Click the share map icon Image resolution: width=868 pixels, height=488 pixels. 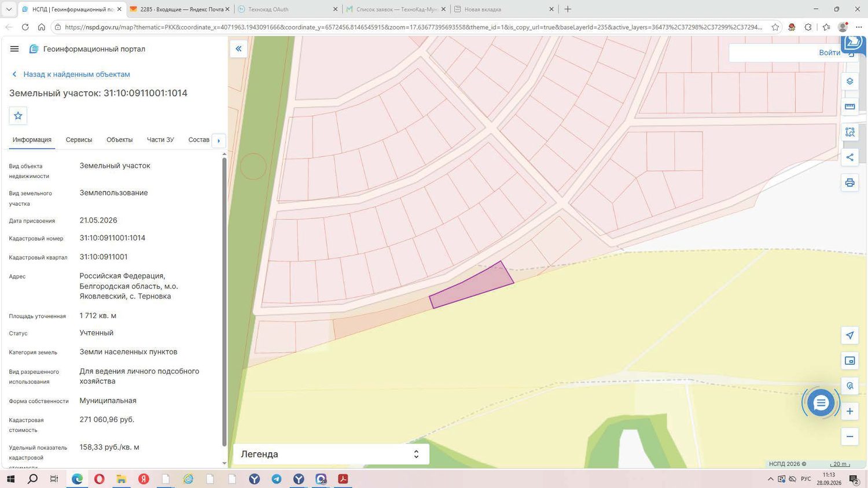pyautogui.click(x=849, y=157)
